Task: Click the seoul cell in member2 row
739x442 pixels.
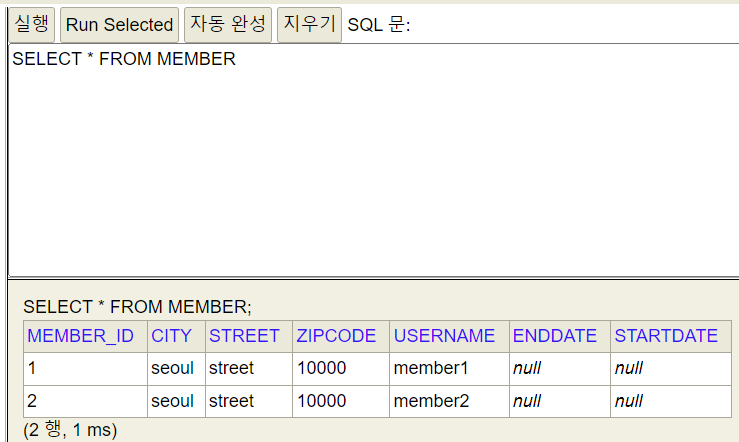Action: [x=176, y=401]
